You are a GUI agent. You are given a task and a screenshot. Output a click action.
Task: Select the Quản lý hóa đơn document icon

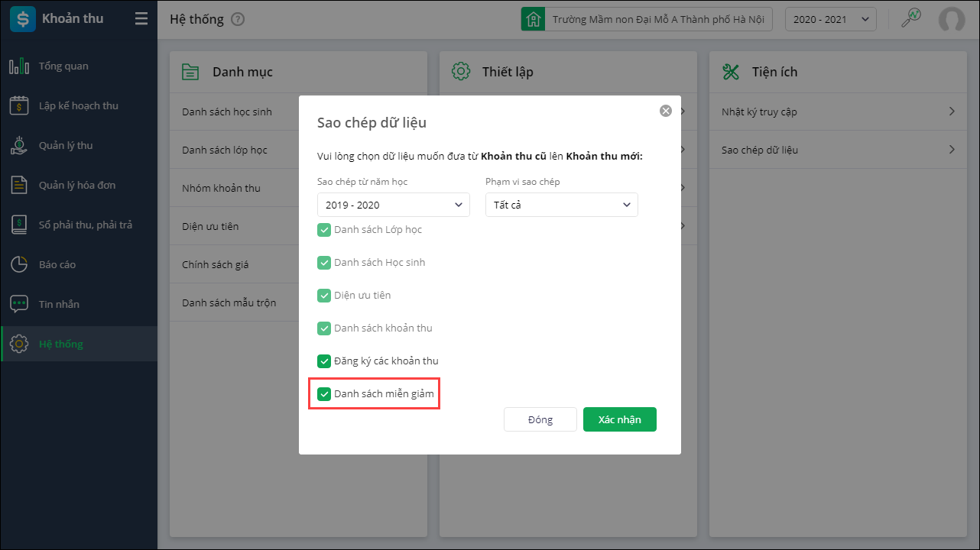pyautogui.click(x=19, y=185)
